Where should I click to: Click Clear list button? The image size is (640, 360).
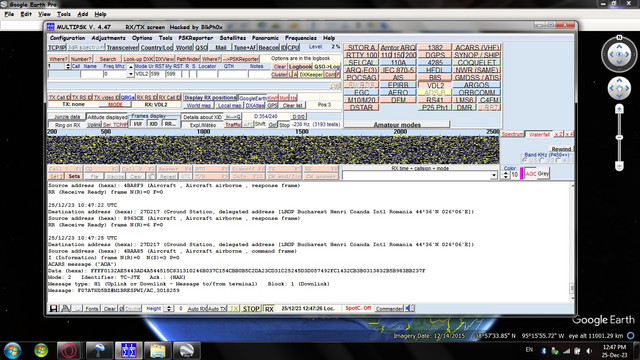[293, 105]
